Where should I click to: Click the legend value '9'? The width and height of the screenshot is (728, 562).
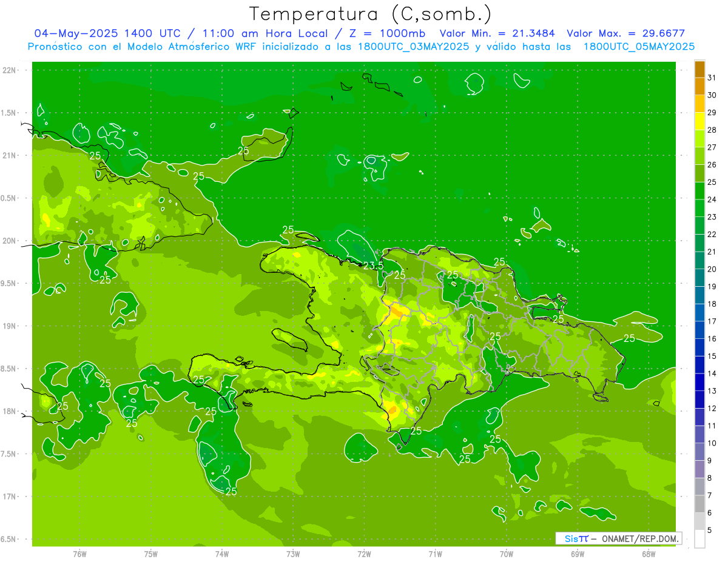point(710,461)
